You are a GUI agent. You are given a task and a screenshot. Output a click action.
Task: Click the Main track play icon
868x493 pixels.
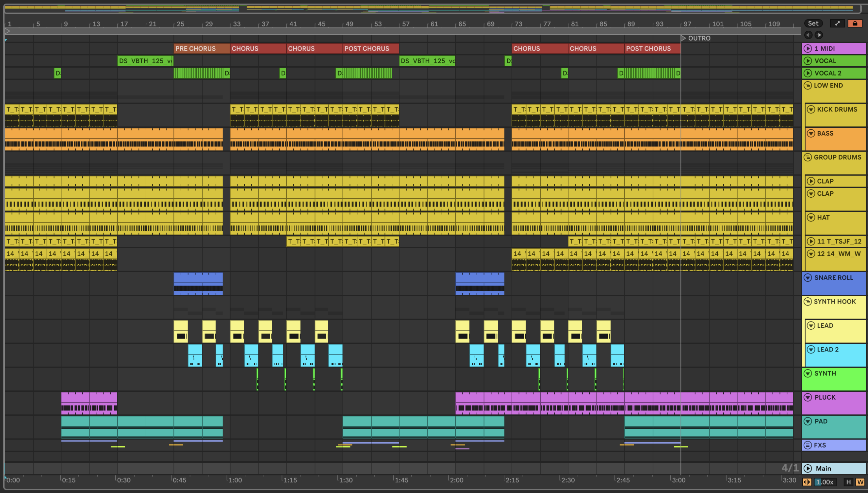click(x=808, y=468)
